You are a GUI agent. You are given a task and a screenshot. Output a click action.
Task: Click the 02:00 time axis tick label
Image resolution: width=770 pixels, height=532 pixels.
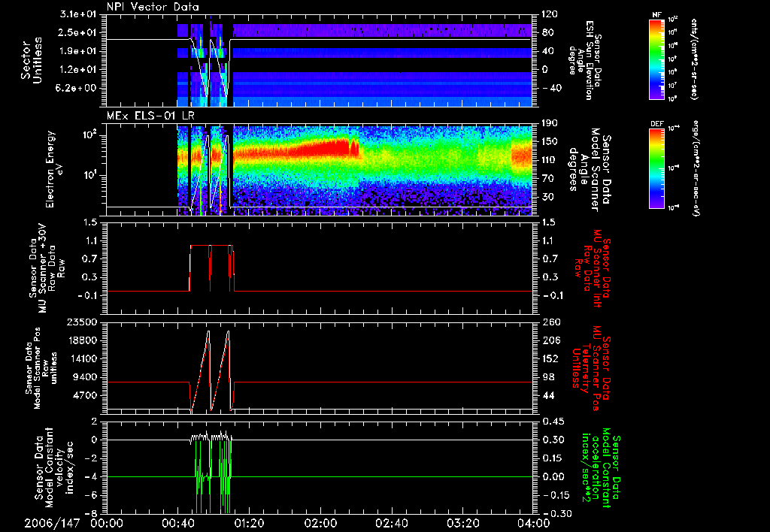[x=320, y=523]
